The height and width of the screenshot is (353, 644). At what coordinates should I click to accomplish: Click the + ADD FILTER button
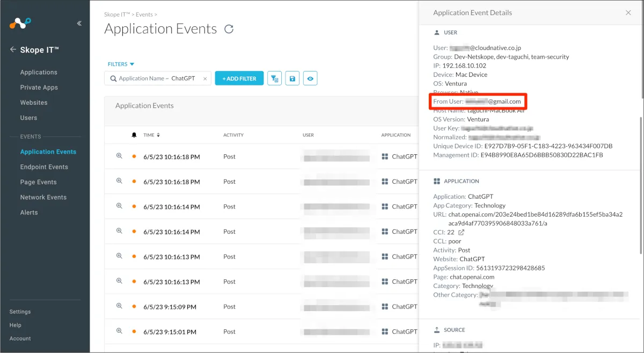coord(239,78)
